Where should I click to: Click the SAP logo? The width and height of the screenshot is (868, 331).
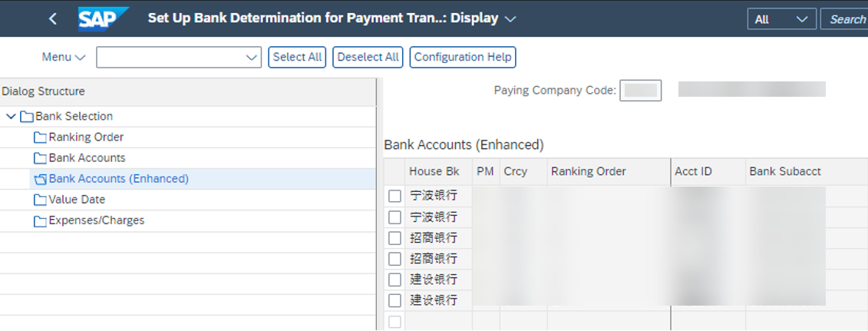coord(104,19)
